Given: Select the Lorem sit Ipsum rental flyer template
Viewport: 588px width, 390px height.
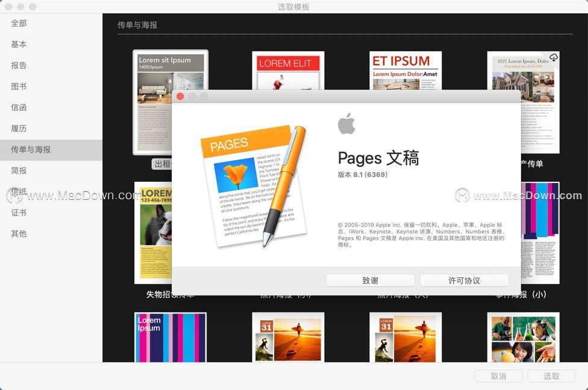Looking at the screenshot, I should click(x=170, y=102).
